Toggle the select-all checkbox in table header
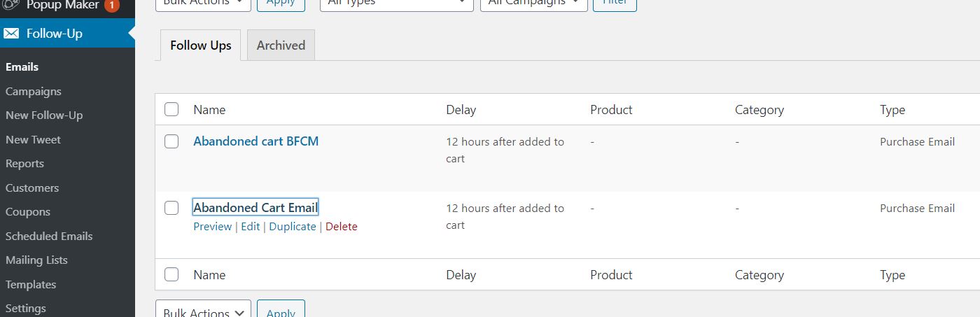The height and width of the screenshot is (317, 980). [171, 109]
